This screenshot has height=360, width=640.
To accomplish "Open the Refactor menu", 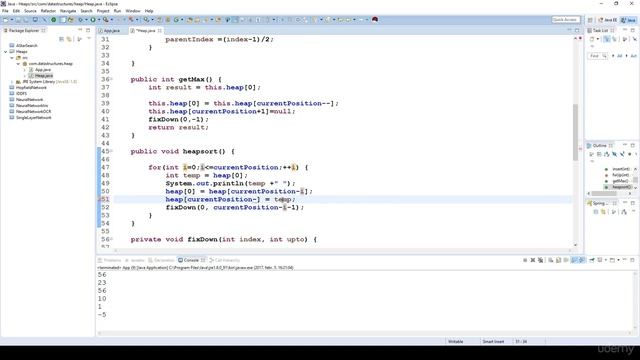I will (x=48, y=11).
